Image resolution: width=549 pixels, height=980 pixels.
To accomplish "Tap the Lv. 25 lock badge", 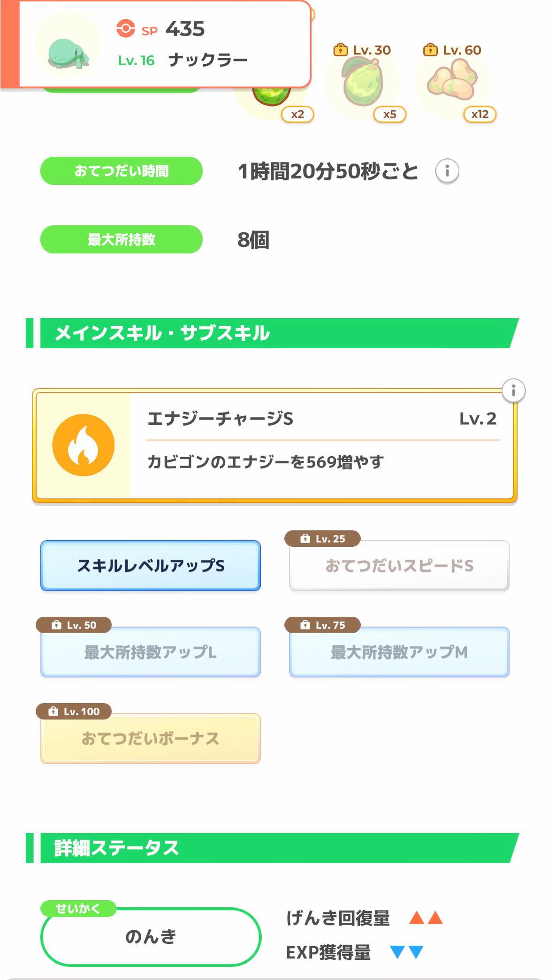I will tap(323, 539).
